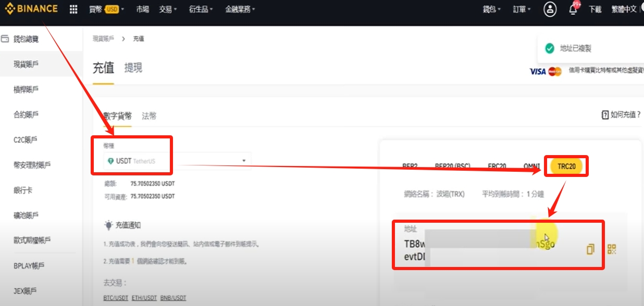Expand the 訂單 dropdown
This screenshot has height=306, width=644.
[x=522, y=9]
